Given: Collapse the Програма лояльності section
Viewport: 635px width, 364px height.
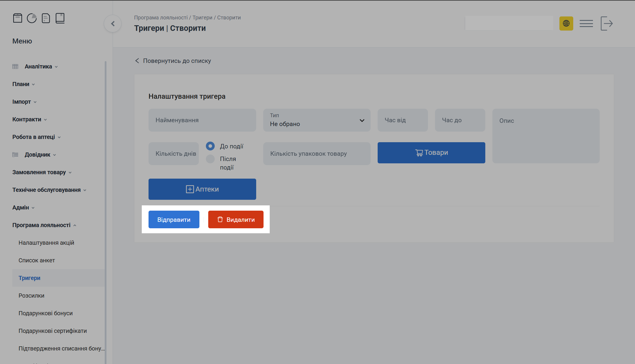Looking at the screenshot, I should 41,225.
